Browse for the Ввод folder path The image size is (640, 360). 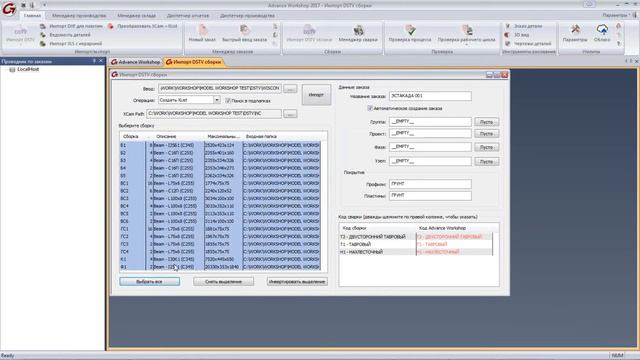click(x=290, y=89)
